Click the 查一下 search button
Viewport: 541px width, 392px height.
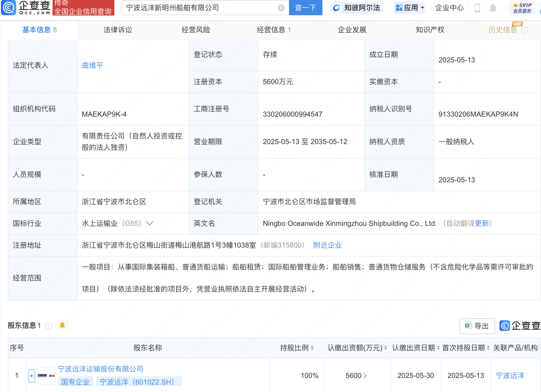306,8
